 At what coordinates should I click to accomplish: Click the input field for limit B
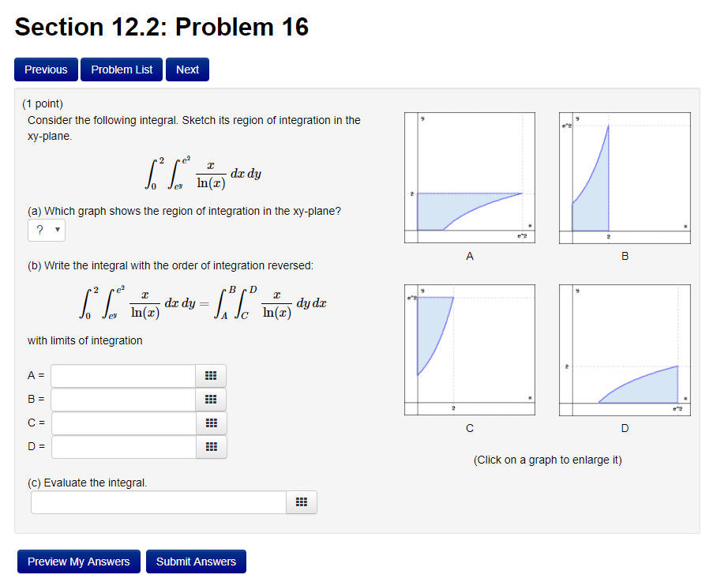[x=122, y=399]
